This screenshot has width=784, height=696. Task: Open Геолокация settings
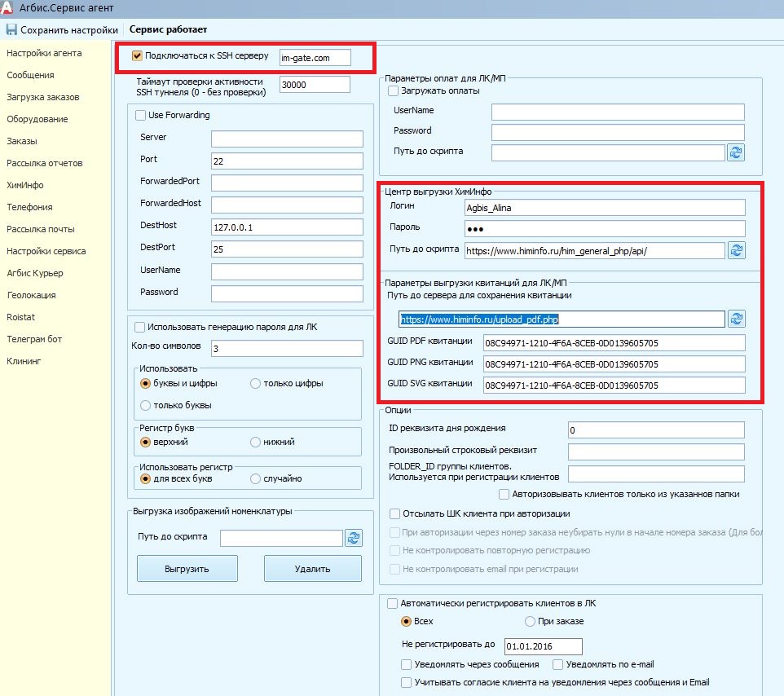[x=32, y=295]
